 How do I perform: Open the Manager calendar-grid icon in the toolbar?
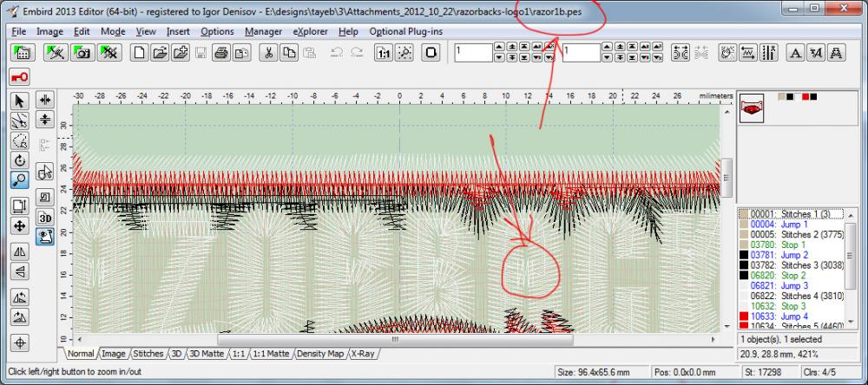pos(23,53)
